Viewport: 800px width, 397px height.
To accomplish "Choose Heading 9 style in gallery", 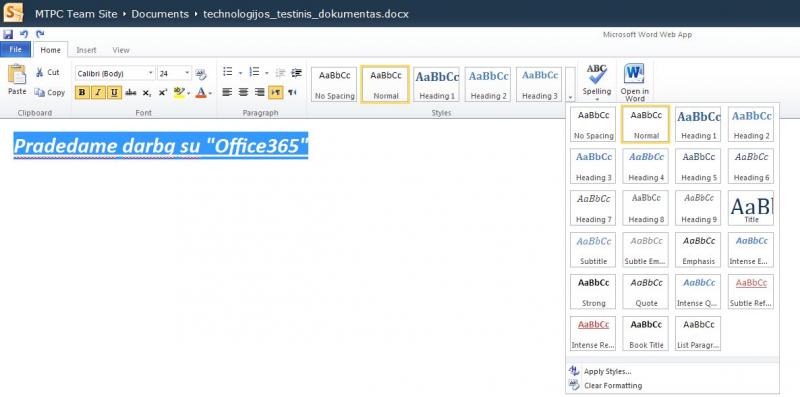I will click(x=698, y=208).
